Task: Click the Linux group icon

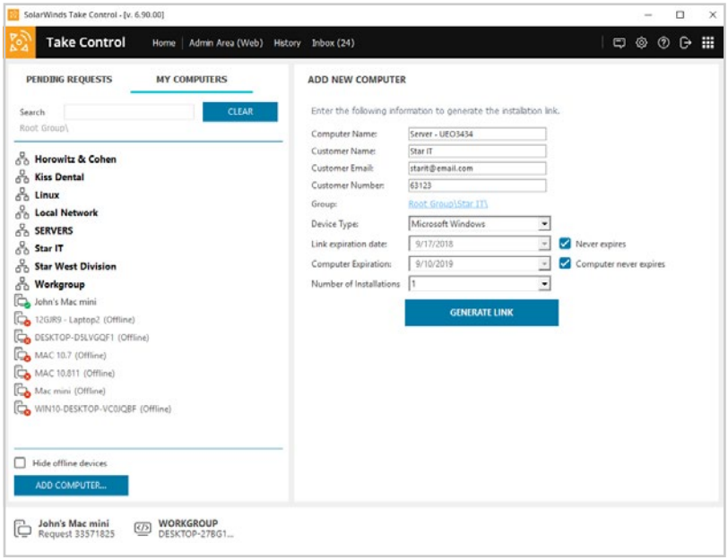Action: (x=22, y=194)
